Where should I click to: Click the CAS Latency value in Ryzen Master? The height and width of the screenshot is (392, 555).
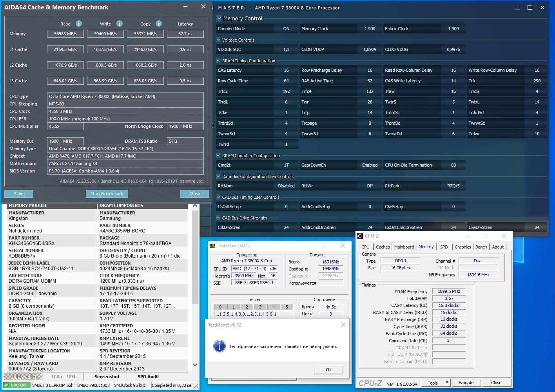286,70
